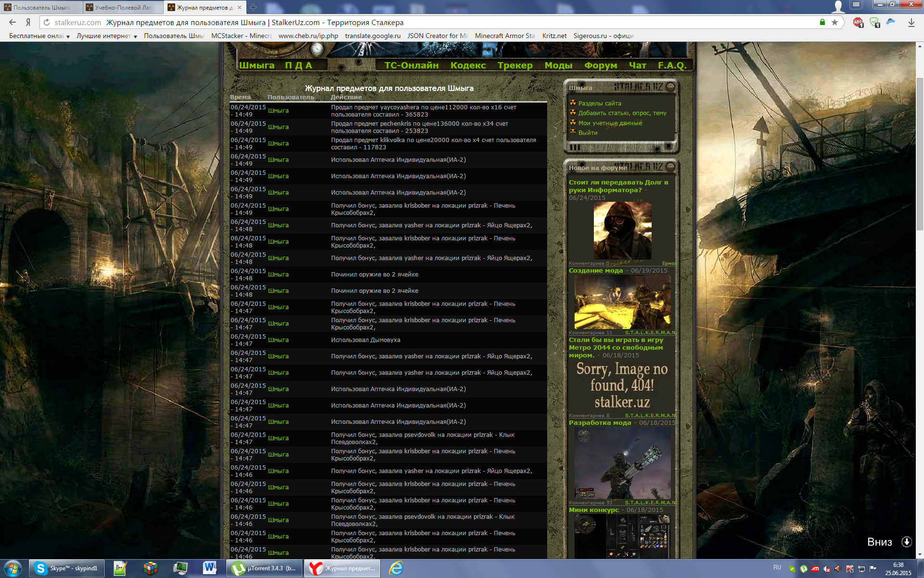924x578 pixels.
Task: Open the Adguard shield extension
Action: pos(874,22)
